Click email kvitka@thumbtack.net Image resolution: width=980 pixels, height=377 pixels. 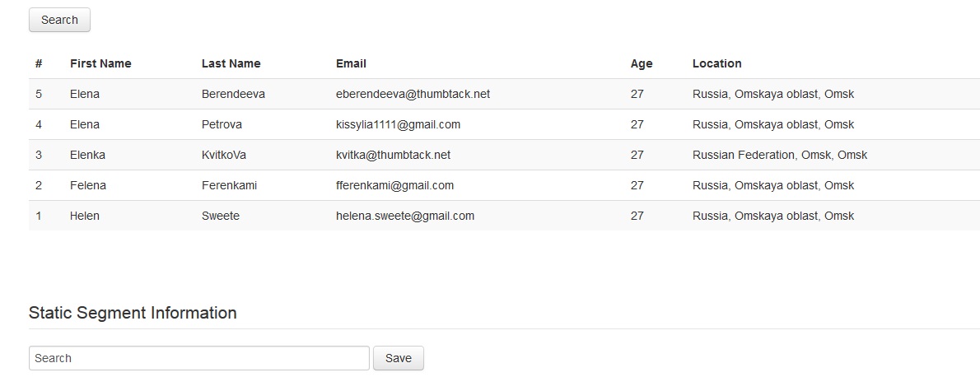tap(393, 155)
